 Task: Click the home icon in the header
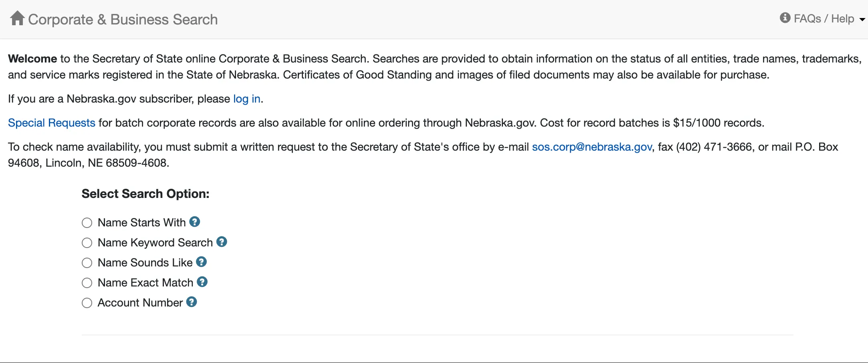coord(17,18)
